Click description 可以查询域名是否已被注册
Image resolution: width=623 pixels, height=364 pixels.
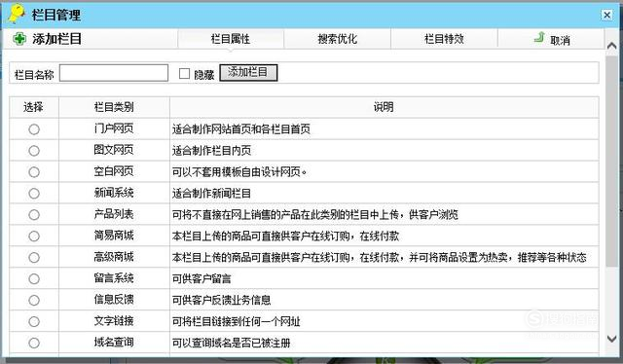click(x=232, y=343)
